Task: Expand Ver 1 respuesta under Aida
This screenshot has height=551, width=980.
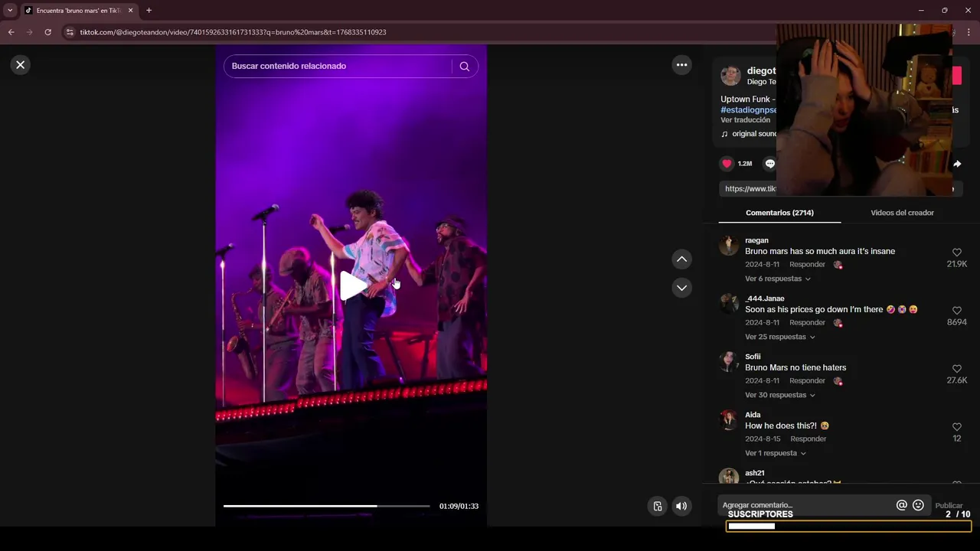Action: (x=776, y=453)
